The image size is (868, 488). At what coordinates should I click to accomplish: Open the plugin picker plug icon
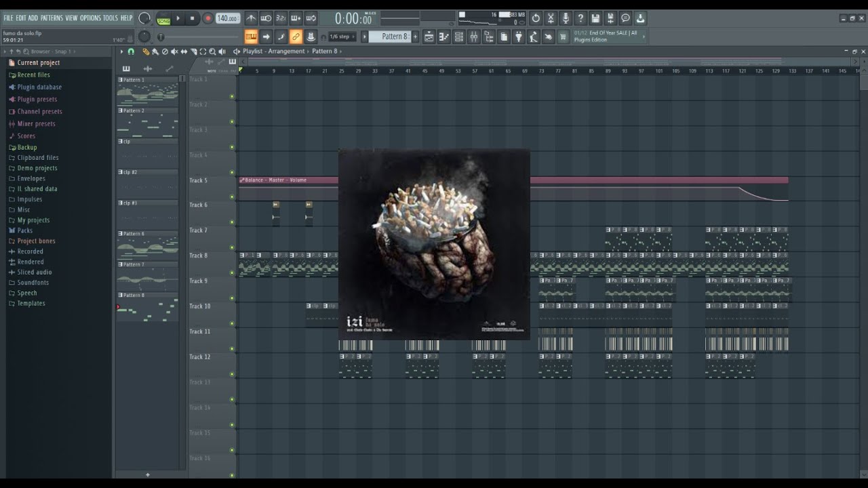click(x=519, y=37)
